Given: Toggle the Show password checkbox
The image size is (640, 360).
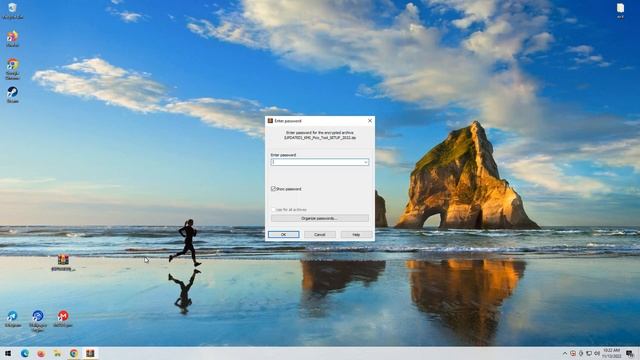Looking at the screenshot, I should [273, 189].
